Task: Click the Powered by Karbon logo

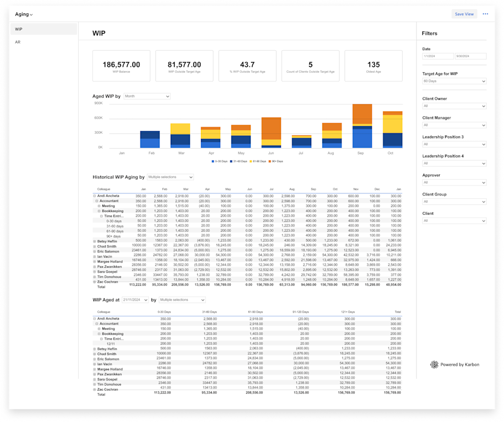Action: tap(456, 364)
